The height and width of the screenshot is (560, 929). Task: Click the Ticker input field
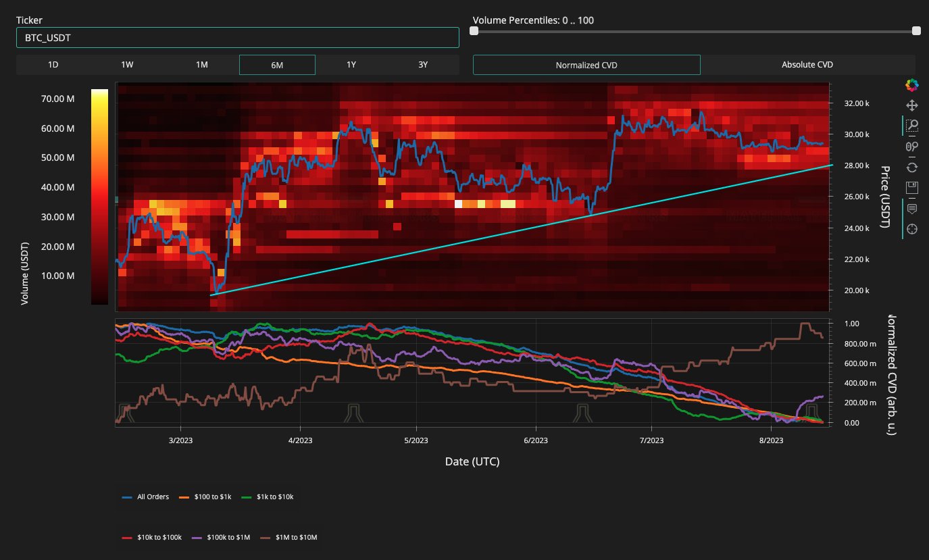[x=238, y=37]
